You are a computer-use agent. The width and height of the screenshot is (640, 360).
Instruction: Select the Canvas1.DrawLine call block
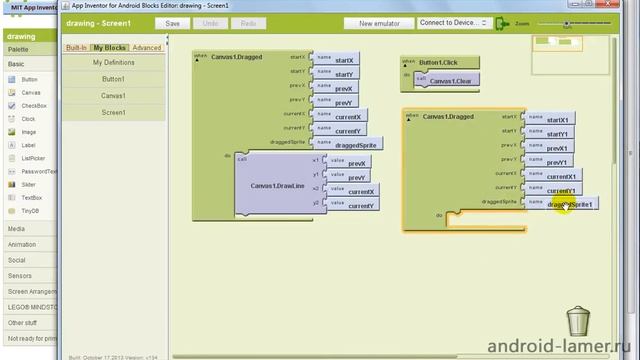click(281, 184)
